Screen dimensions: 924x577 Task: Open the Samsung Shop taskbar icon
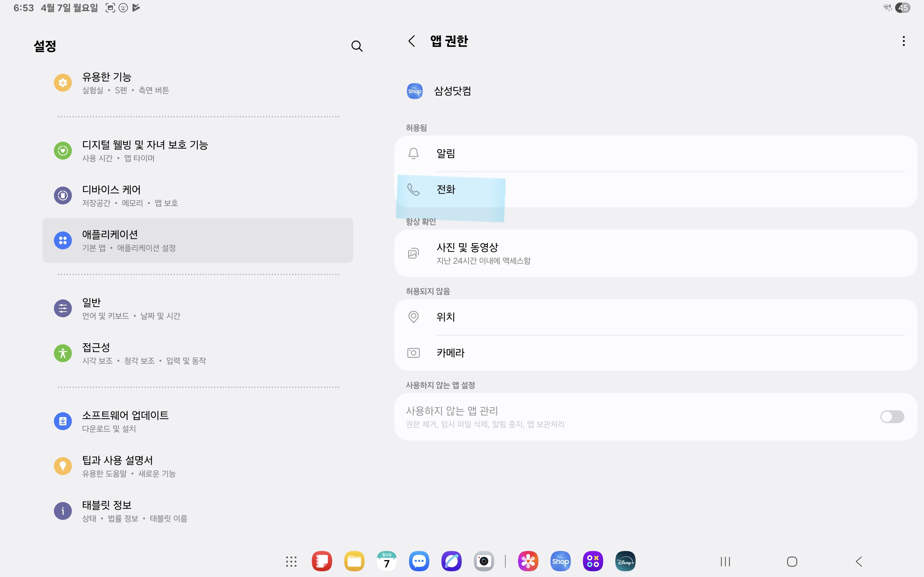[560, 561]
